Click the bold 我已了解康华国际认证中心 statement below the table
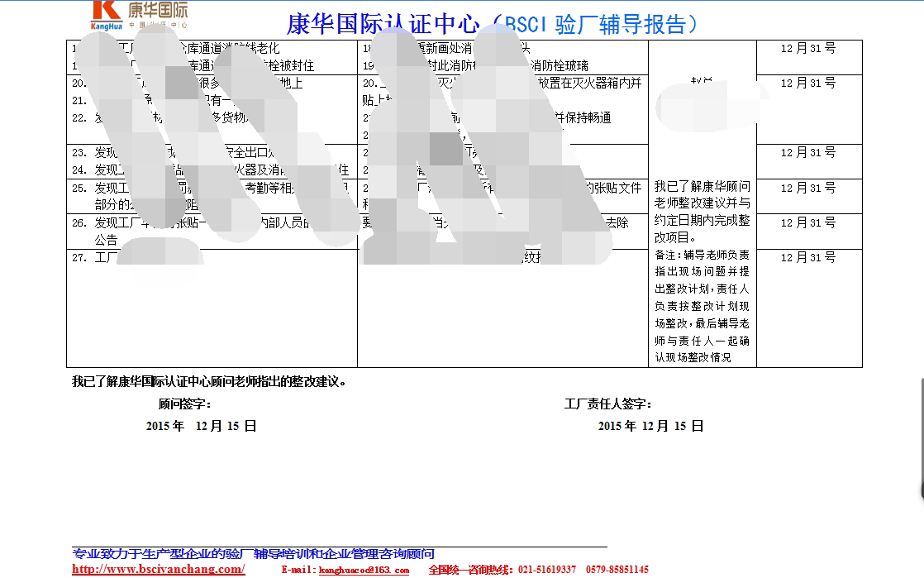The width and height of the screenshot is (924, 578). (x=209, y=382)
